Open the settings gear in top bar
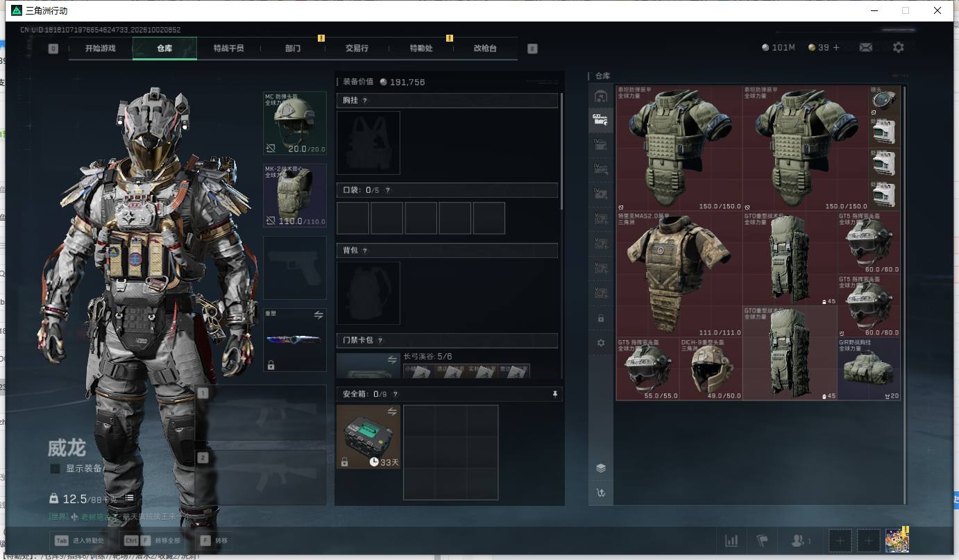The image size is (959, 560). click(899, 47)
